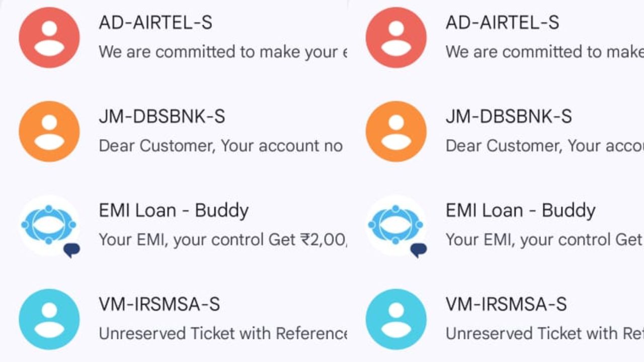The image size is (644, 362).
Task: Click chat bubble badge on right EMI Loan logo
Action: (418, 250)
